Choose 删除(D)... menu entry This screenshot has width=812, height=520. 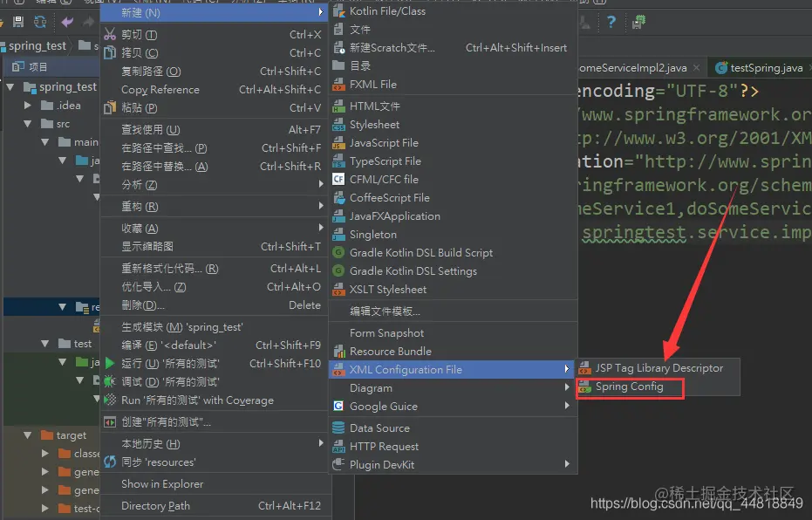(x=214, y=305)
